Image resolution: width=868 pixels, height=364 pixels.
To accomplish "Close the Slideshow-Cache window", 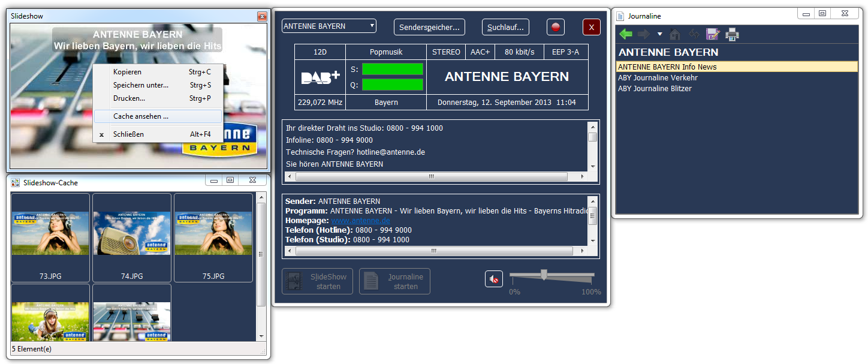I will tap(253, 181).
